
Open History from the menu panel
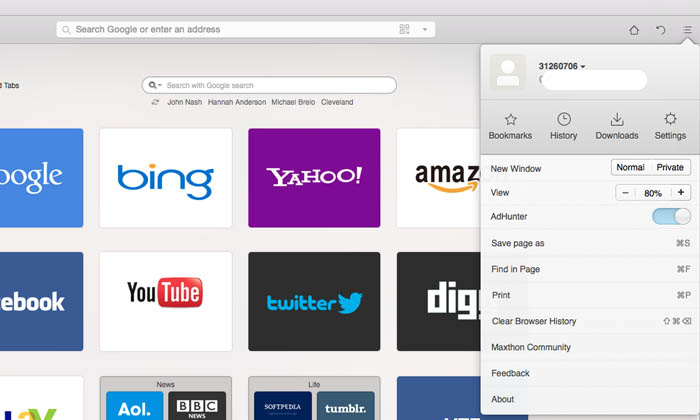tap(563, 127)
